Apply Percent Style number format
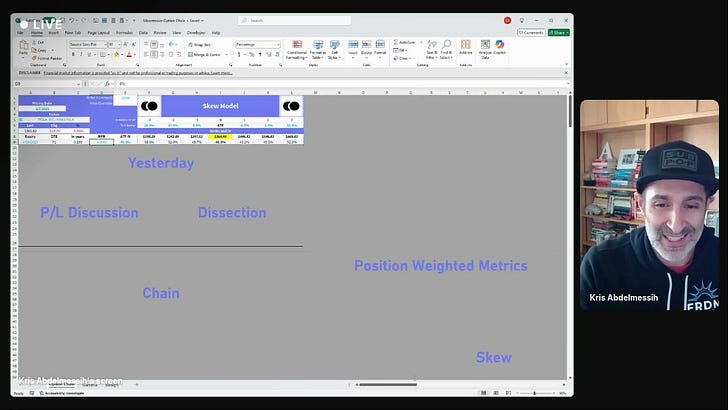 pyautogui.click(x=252, y=54)
